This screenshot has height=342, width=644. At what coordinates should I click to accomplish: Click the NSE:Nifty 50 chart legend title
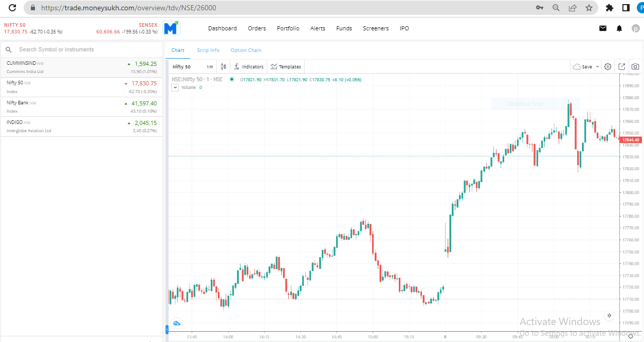pyautogui.click(x=197, y=79)
